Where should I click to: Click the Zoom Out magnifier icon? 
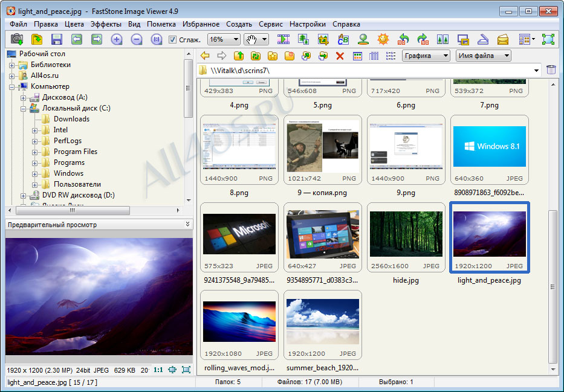(137, 39)
